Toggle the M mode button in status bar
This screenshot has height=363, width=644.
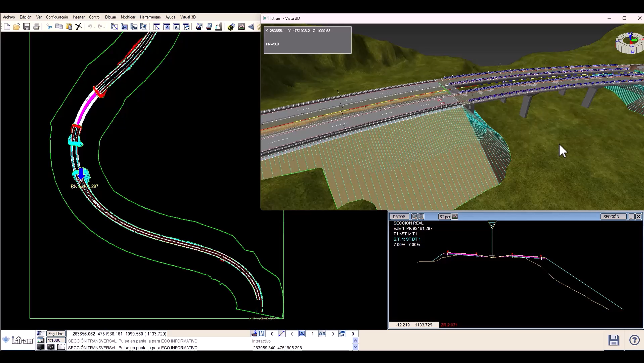(x=261, y=333)
